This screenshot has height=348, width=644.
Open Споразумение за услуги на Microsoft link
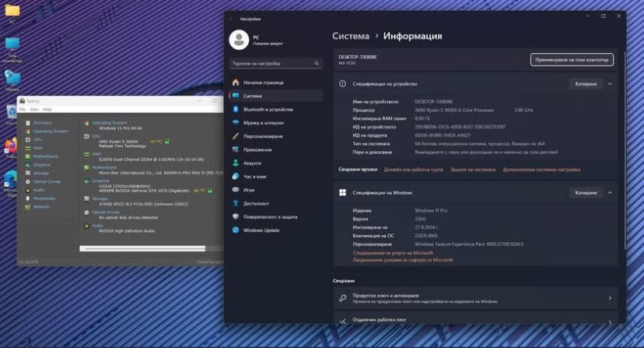tap(393, 253)
